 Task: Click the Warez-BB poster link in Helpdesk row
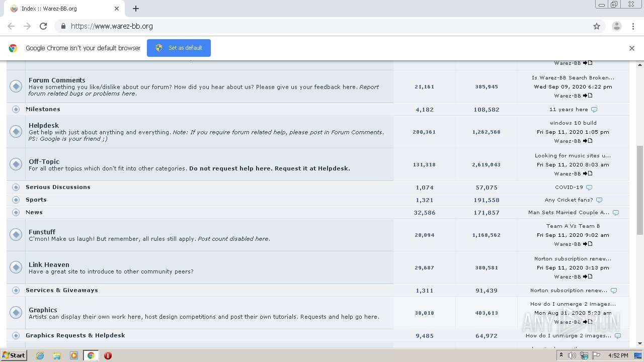pyautogui.click(x=568, y=141)
